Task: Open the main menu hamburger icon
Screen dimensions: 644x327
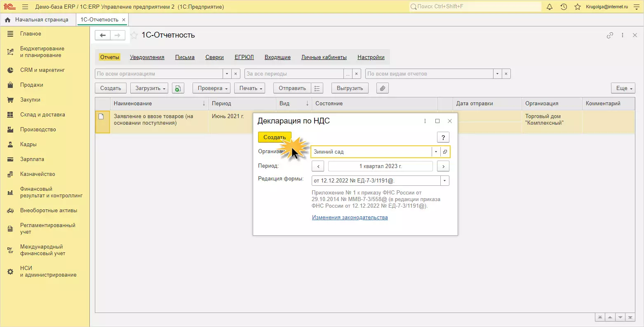Action: [25, 7]
